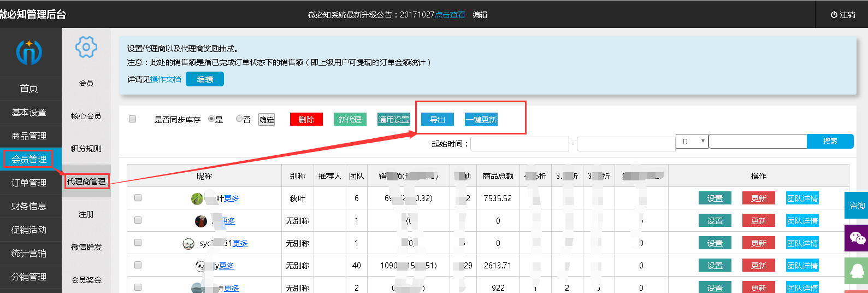Select the 否 radio for syncing inventory
Image resolution: width=868 pixels, height=293 pixels.
click(x=239, y=119)
